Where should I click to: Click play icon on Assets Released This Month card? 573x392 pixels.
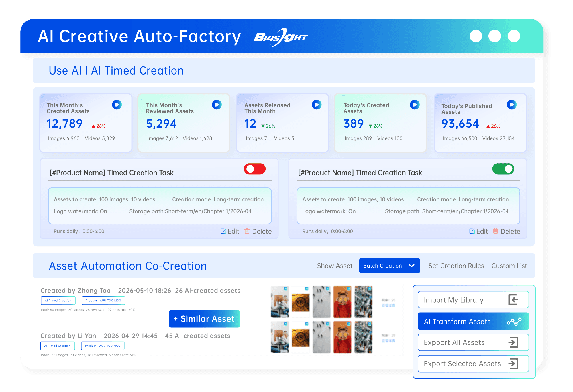[317, 105]
